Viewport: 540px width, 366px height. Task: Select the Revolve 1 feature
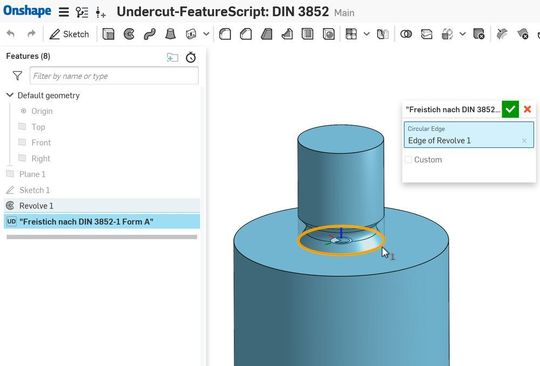pyautogui.click(x=102, y=206)
